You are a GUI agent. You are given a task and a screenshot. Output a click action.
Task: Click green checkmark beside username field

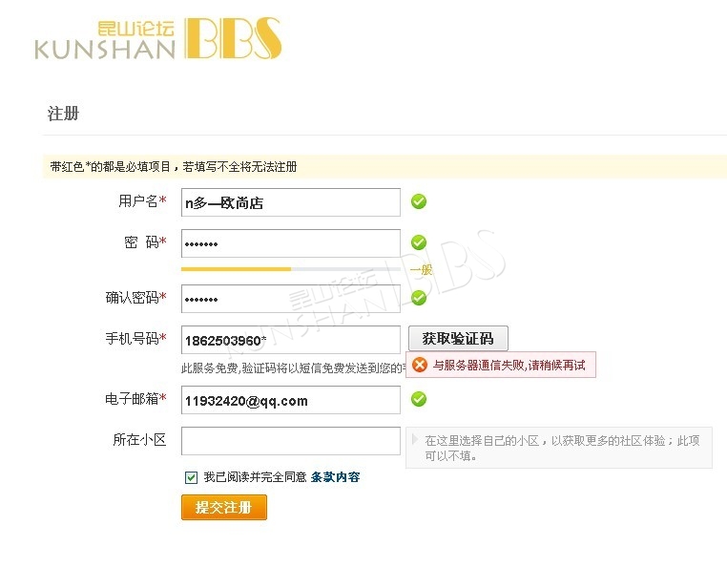[419, 201]
